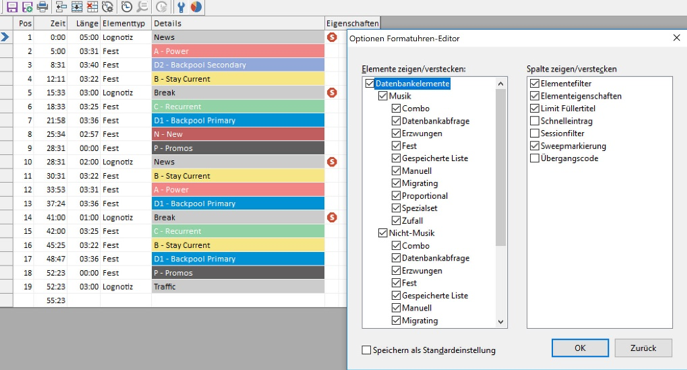
Task: Click the blue row pointer arrow at row 1
Action: click(x=5, y=37)
